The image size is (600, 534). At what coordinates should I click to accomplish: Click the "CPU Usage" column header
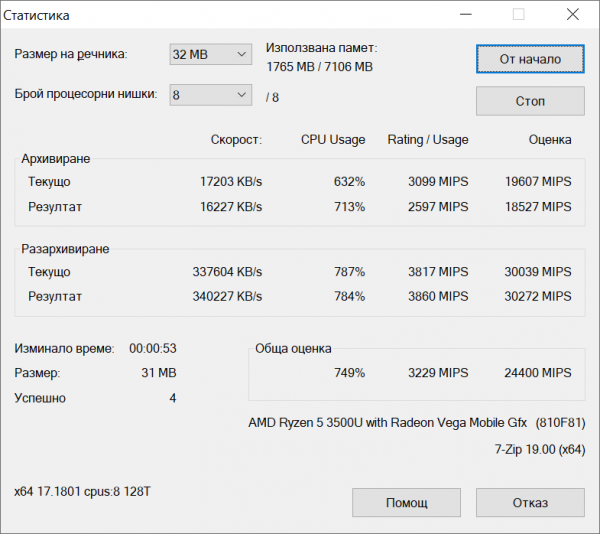click(333, 140)
